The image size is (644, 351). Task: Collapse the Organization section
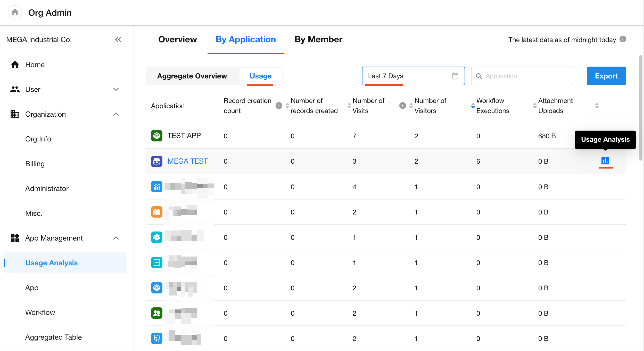[116, 114]
